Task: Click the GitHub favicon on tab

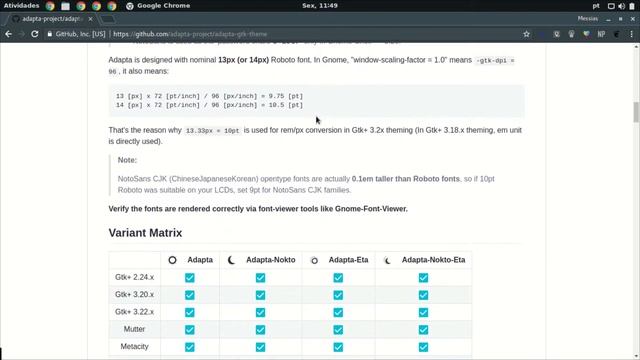Action: 16,19
